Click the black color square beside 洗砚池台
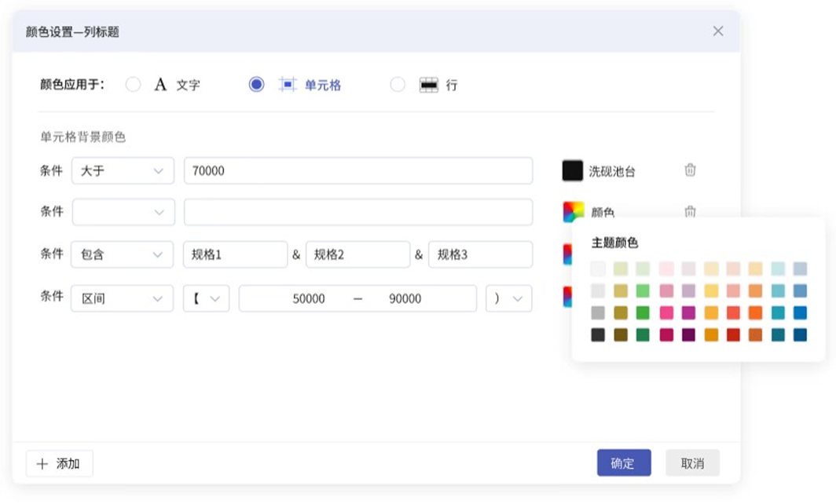This screenshot has width=836, height=504. (x=572, y=170)
